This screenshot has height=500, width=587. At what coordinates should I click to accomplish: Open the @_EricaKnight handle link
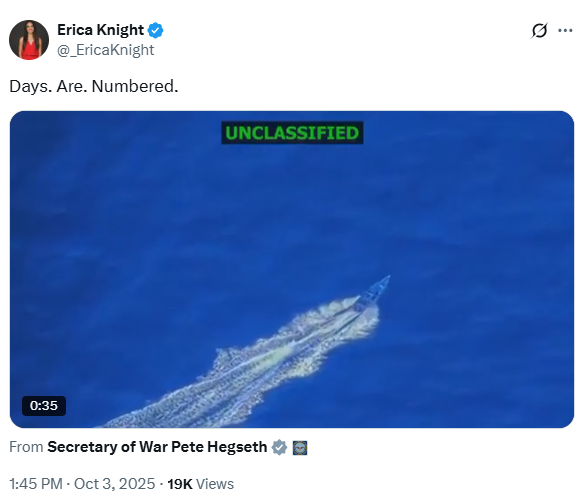click(x=106, y=50)
